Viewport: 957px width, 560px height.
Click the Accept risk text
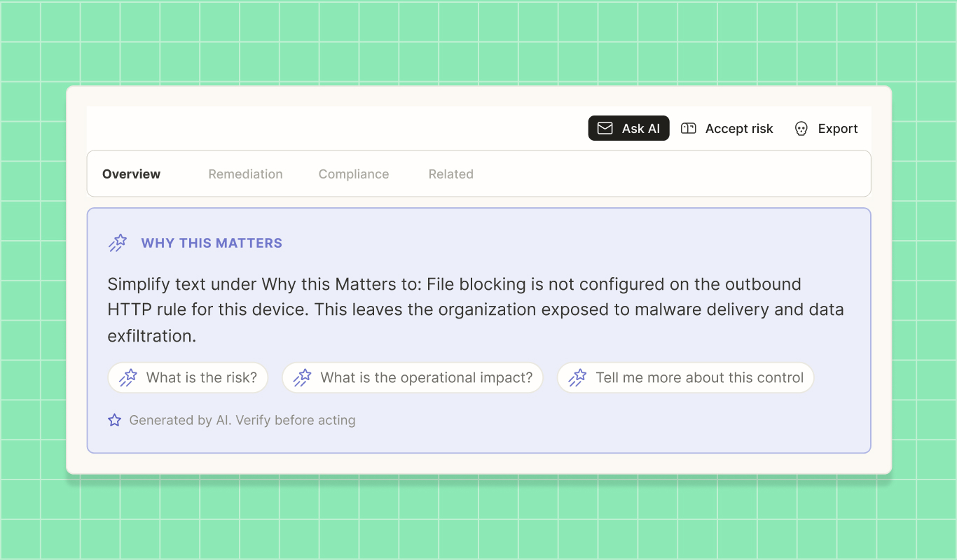(739, 129)
